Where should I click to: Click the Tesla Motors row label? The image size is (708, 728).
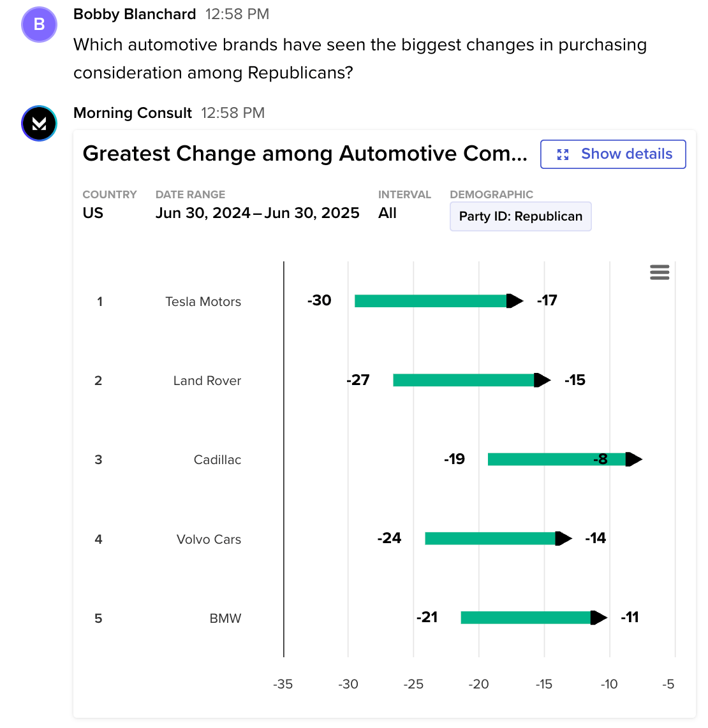pyautogui.click(x=203, y=302)
